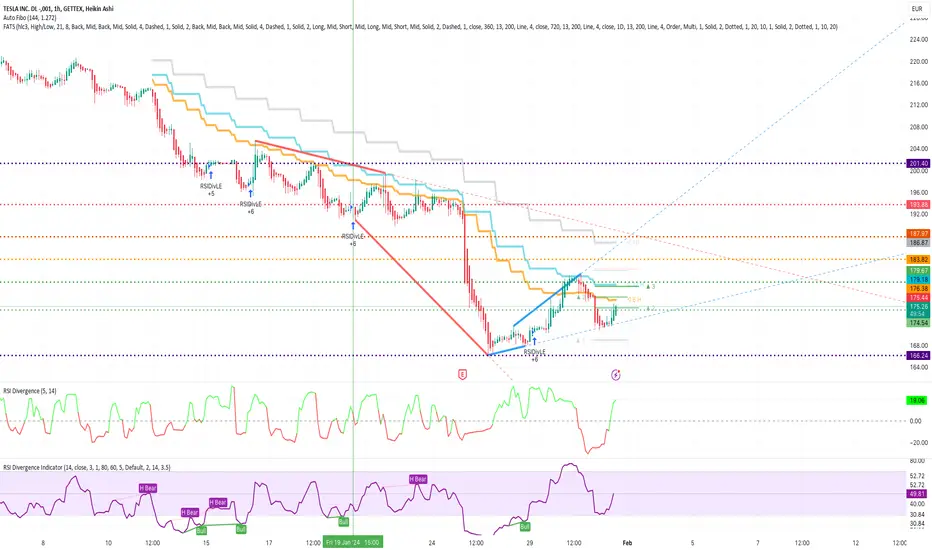Image resolution: width=932 pixels, height=550 pixels.
Task: Click the orange 176.38 price label
Action: pyautogui.click(x=918, y=288)
